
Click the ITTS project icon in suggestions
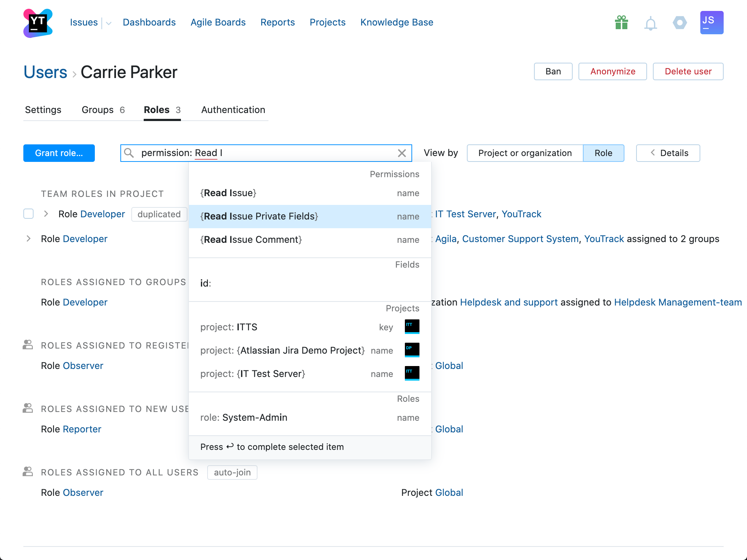tap(412, 326)
